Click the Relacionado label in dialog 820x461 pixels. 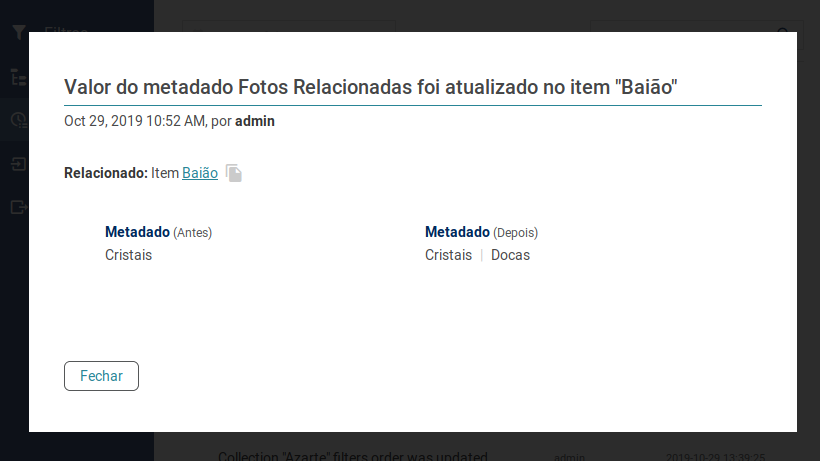click(x=106, y=173)
